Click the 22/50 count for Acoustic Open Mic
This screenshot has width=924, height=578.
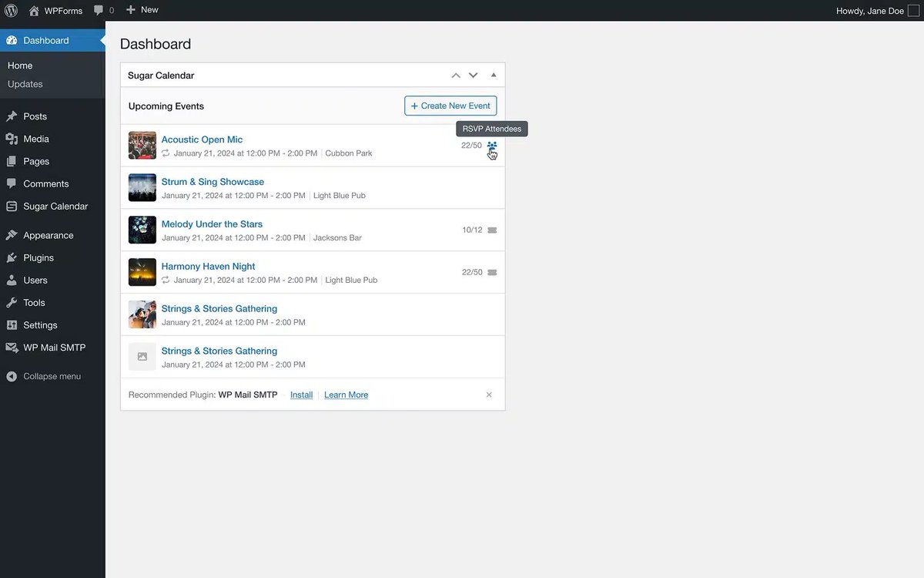point(471,146)
